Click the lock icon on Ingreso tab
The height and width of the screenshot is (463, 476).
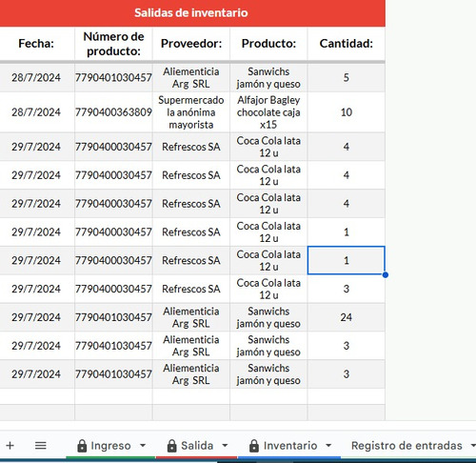(x=82, y=446)
